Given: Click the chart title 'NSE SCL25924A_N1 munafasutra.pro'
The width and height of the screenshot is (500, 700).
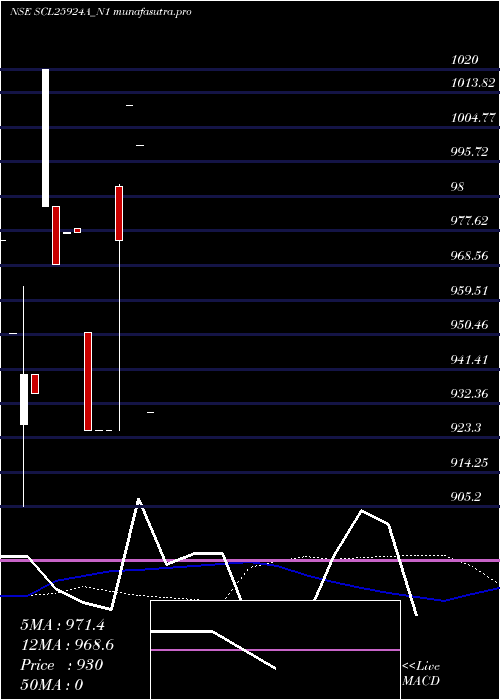Looking at the screenshot, I should 101,12.
